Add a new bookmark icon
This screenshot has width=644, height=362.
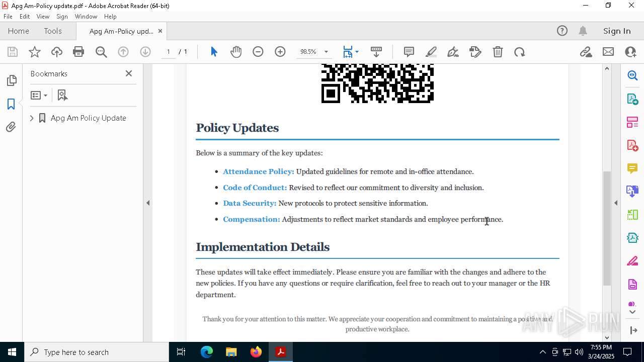pyautogui.click(x=62, y=95)
